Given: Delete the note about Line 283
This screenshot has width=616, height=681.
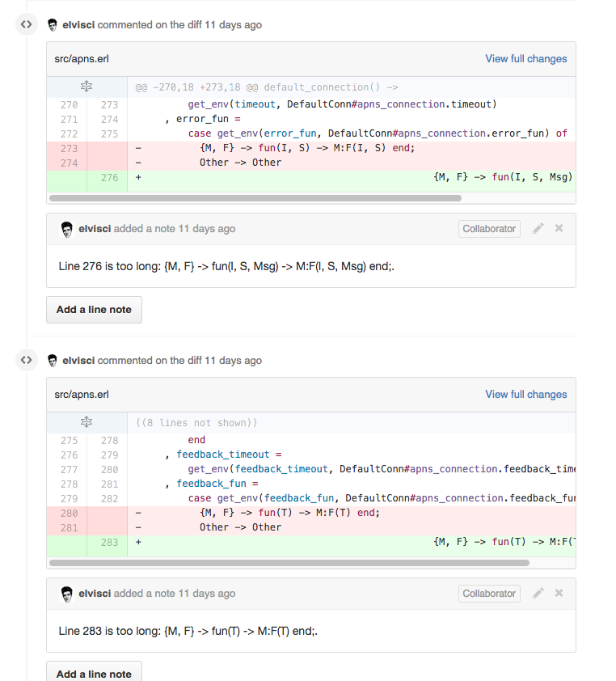Looking at the screenshot, I should pos(559,594).
